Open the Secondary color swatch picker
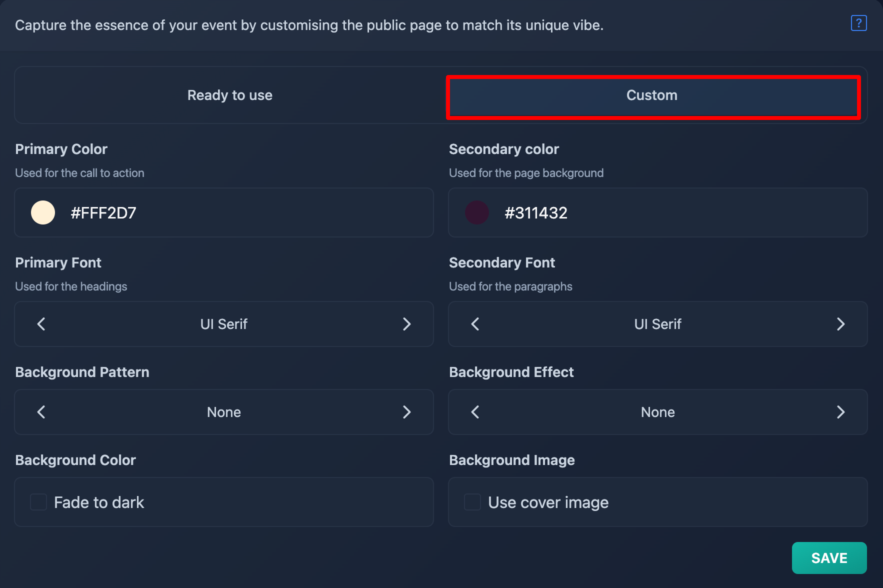883x588 pixels. 477,212
